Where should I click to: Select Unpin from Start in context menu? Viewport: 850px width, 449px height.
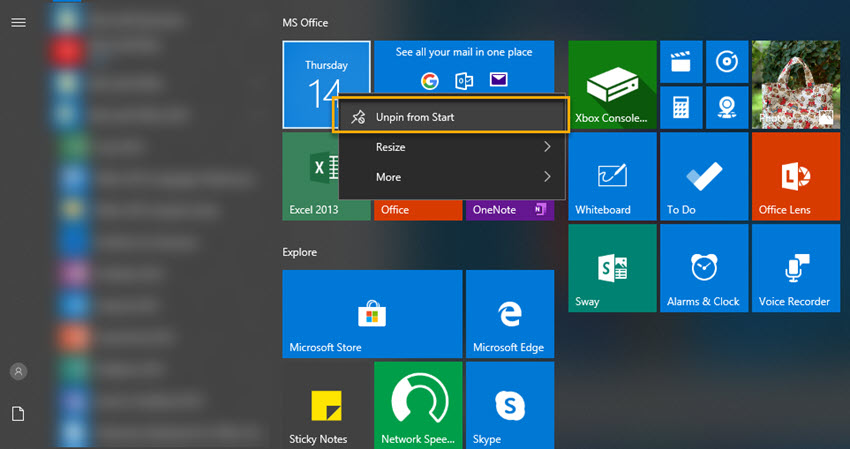[451, 117]
